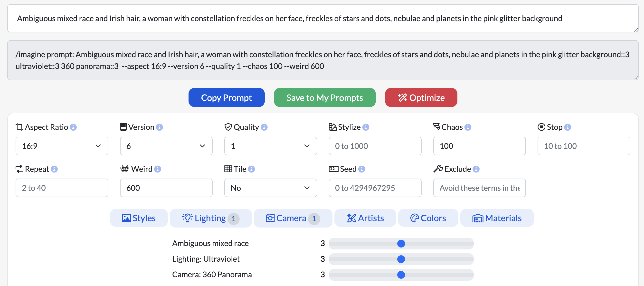The width and height of the screenshot is (644, 286).
Task: Click the Stop info icon
Action: [x=568, y=127]
